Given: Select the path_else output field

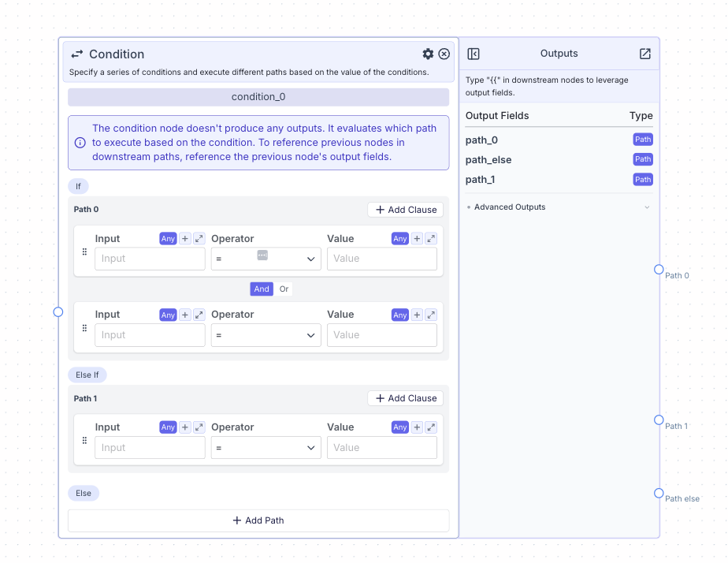Looking at the screenshot, I should (x=488, y=160).
